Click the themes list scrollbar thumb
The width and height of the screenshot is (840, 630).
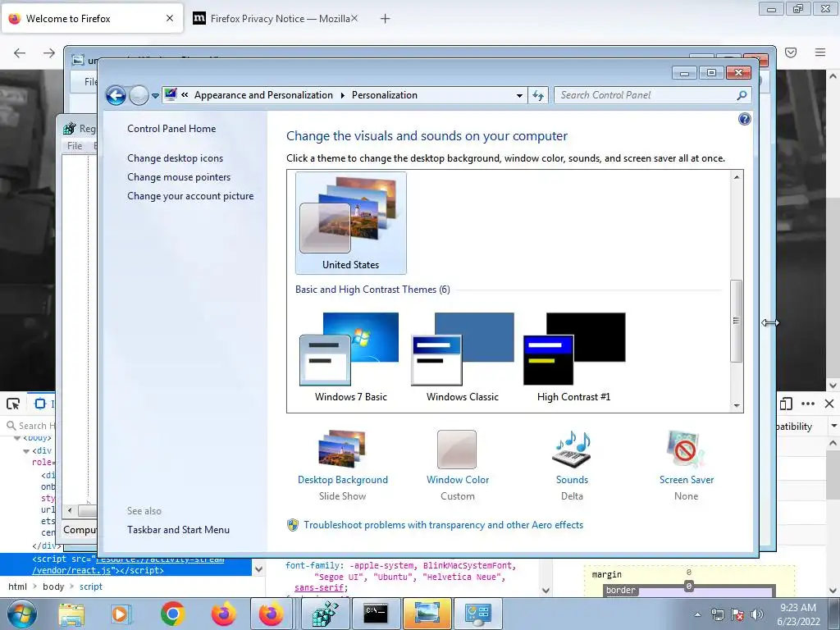[x=736, y=321]
